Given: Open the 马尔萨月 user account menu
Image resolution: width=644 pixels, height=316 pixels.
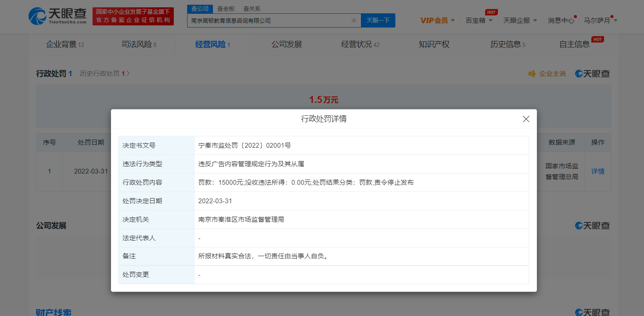Looking at the screenshot, I should [x=600, y=20].
